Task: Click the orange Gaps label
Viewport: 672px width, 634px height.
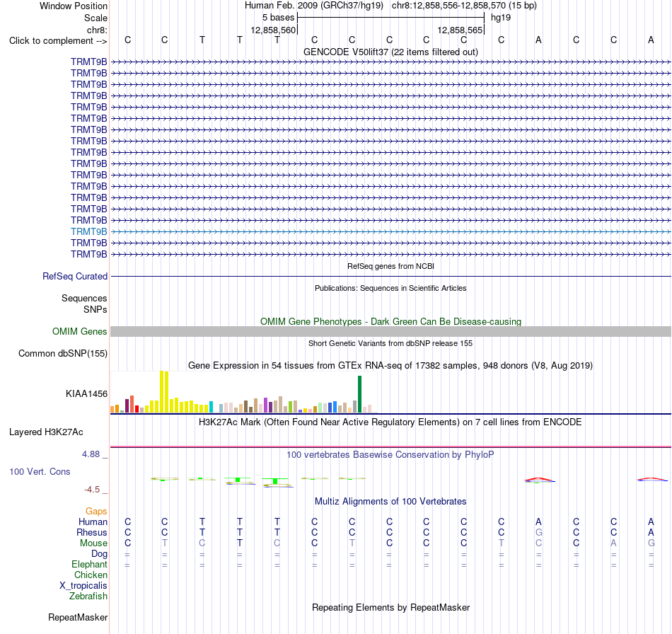Action: pyautogui.click(x=96, y=511)
